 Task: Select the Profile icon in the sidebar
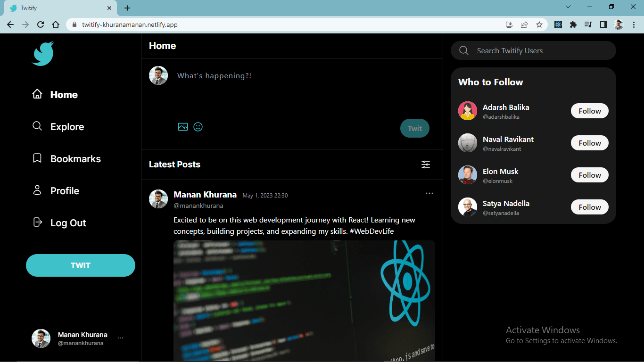[x=37, y=190]
